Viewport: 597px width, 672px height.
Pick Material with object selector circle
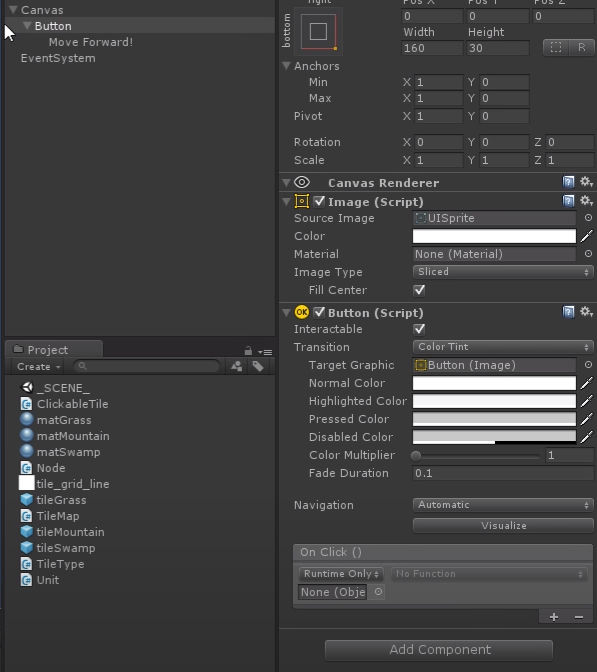[588, 254]
